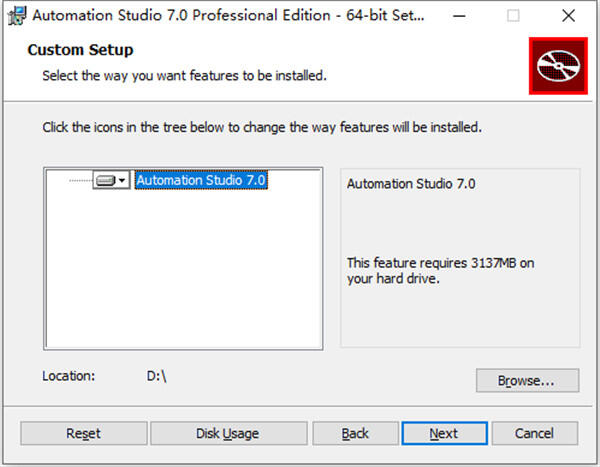Viewport: 600px width, 467px height.
Task: Proceed with the Next button
Action: pos(444,433)
